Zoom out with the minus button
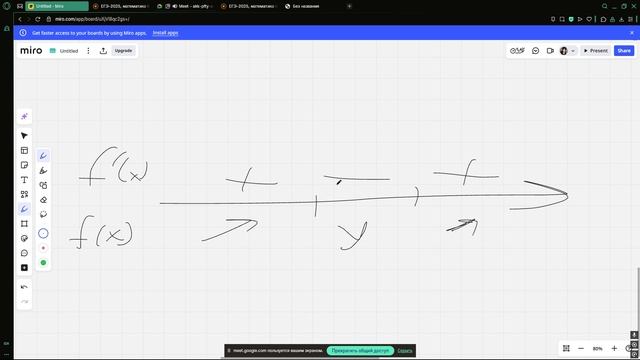 tap(581, 348)
